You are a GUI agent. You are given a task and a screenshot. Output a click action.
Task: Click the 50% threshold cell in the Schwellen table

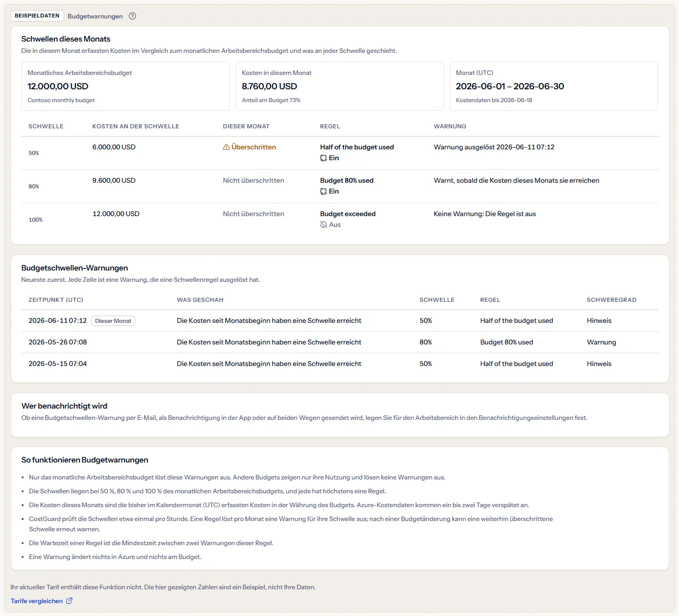point(34,153)
